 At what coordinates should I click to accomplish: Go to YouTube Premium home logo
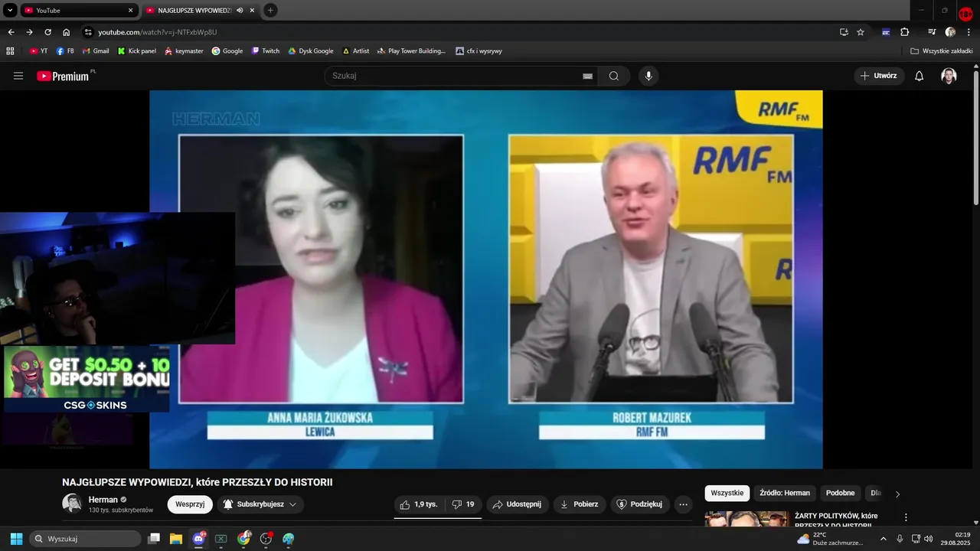tap(63, 76)
